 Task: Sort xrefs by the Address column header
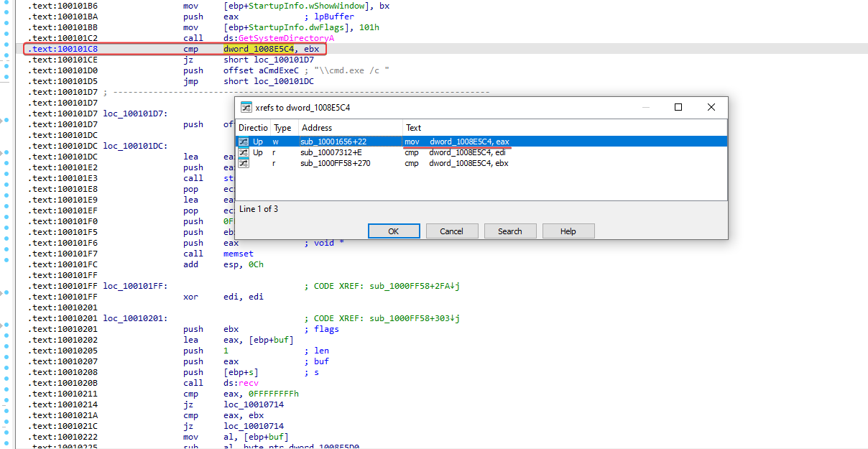[x=350, y=128]
